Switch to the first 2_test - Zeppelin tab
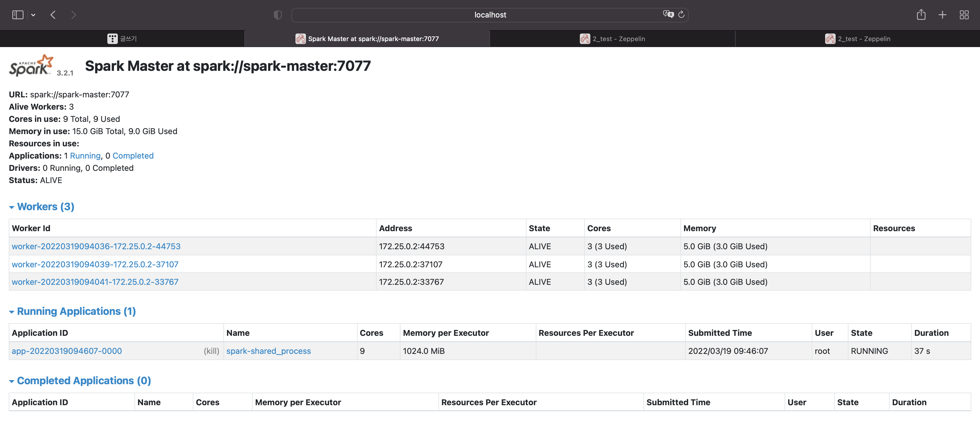The width and height of the screenshot is (980, 439). point(612,39)
